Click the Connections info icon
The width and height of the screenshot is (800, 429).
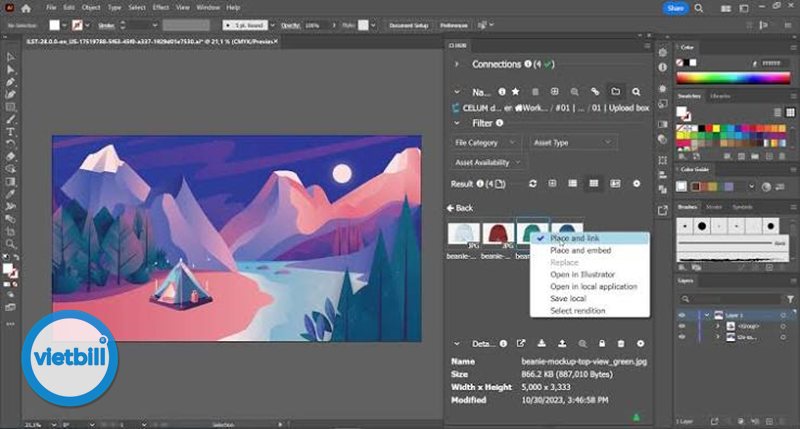[x=528, y=64]
